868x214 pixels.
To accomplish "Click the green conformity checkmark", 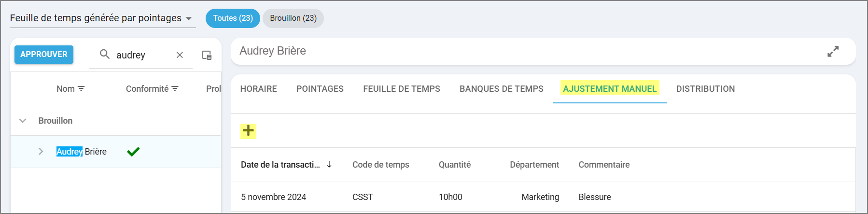I will [133, 152].
